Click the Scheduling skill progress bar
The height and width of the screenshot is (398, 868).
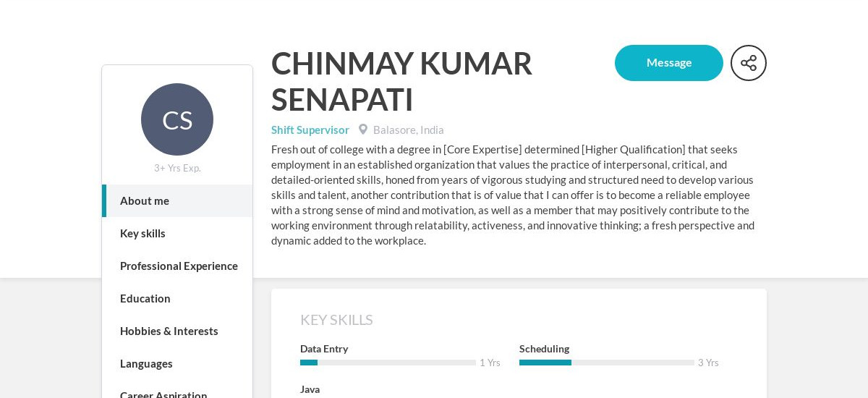click(x=607, y=363)
